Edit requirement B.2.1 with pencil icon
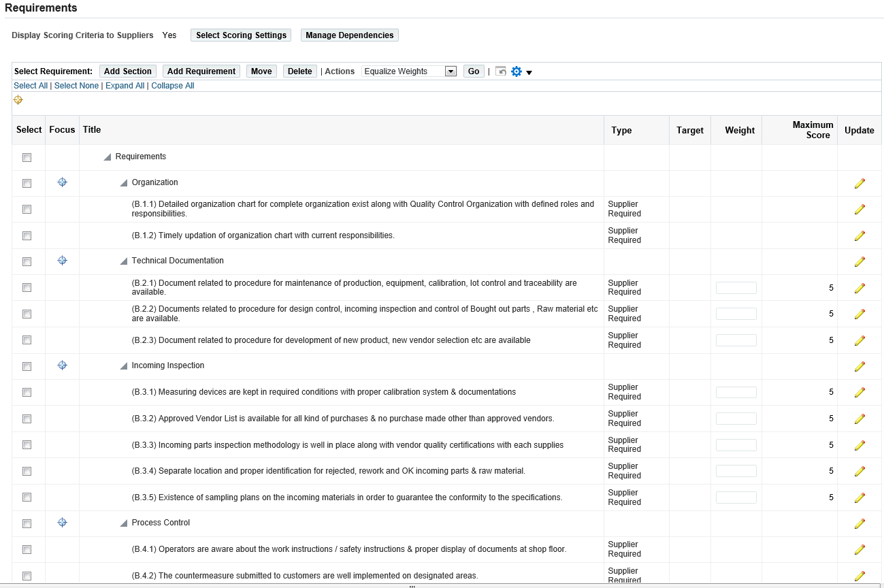The height and width of the screenshot is (588, 884). point(860,288)
